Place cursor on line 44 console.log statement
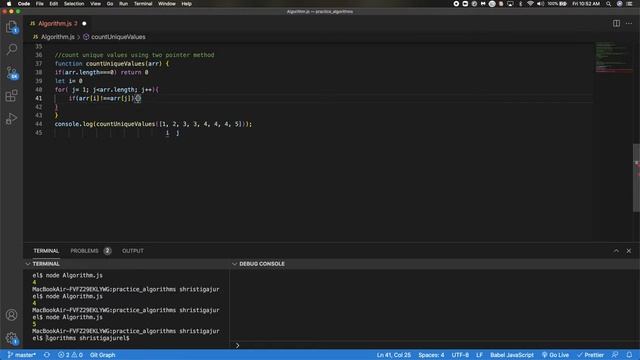 point(153,124)
